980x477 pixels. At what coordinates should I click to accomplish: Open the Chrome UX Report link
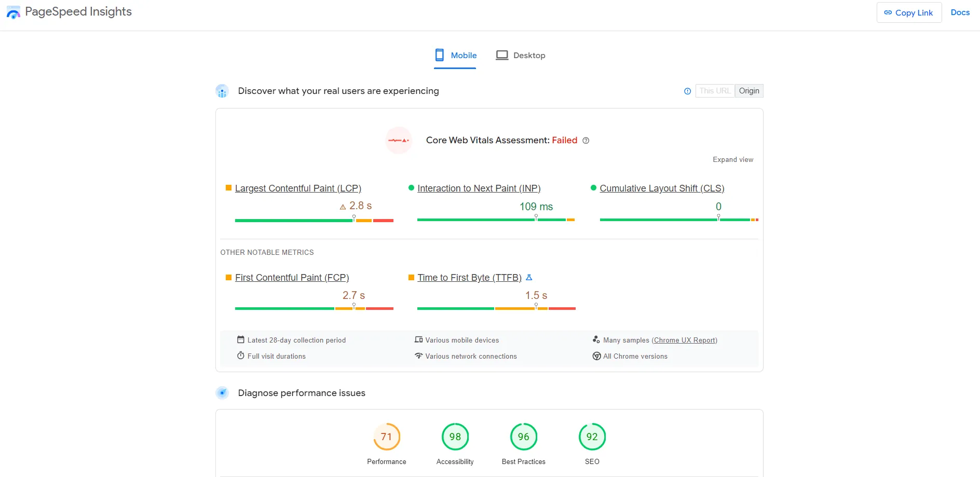[685, 340]
